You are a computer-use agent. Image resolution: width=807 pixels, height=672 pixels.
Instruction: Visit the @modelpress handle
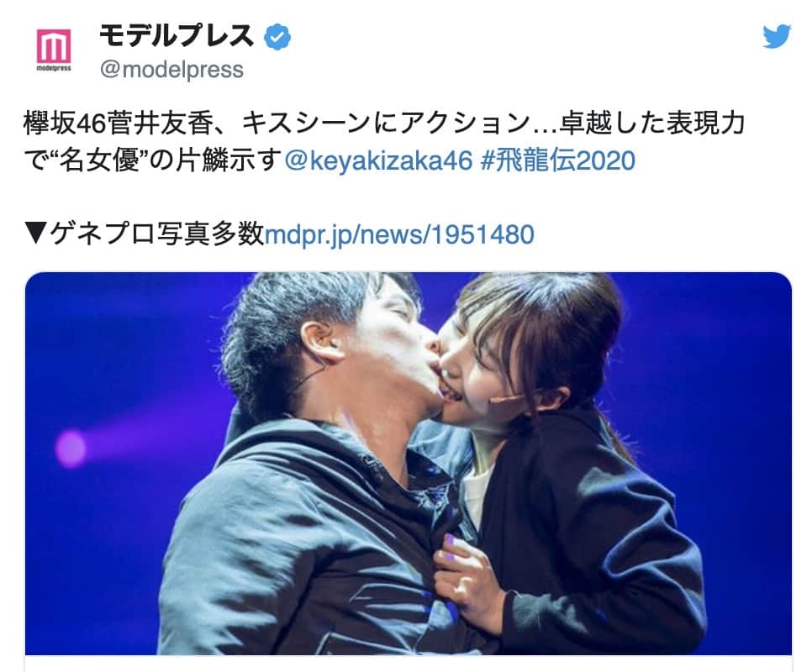click(171, 70)
